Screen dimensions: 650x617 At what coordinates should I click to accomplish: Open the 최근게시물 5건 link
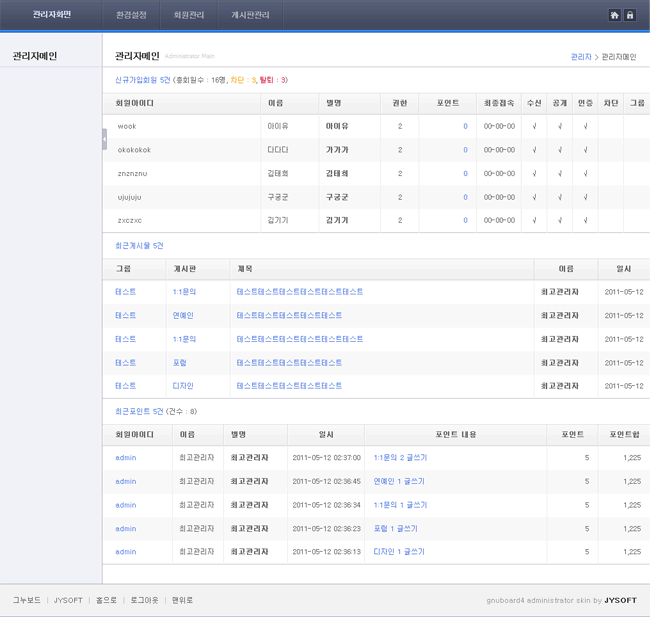[139, 245]
